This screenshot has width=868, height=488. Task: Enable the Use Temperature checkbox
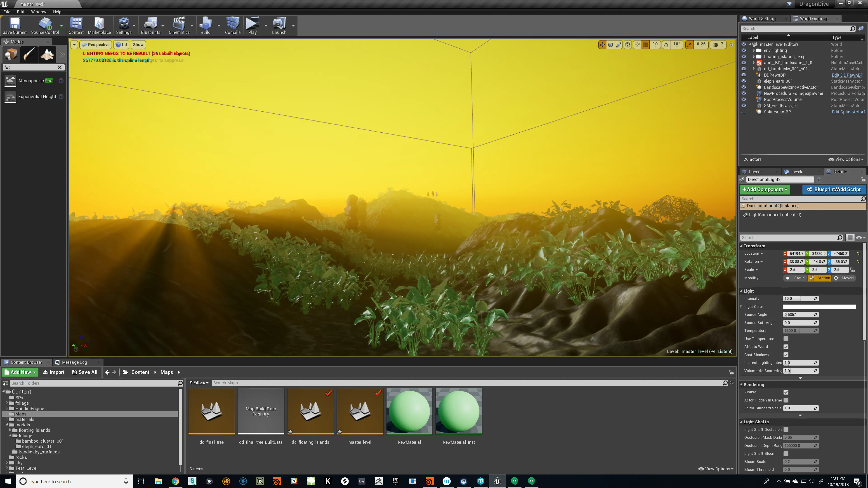(x=786, y=338)
